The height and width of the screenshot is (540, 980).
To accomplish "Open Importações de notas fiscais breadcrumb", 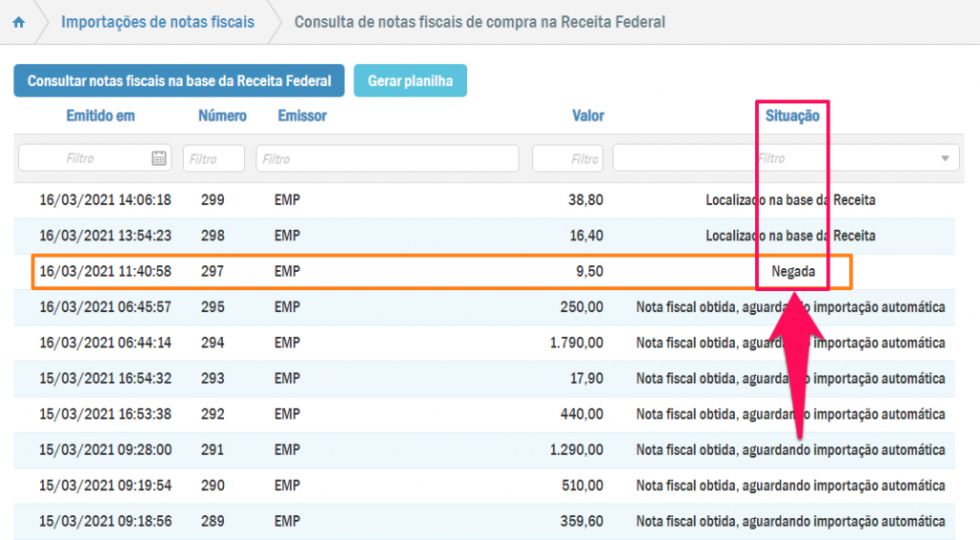I will click(x=158, y=21).
